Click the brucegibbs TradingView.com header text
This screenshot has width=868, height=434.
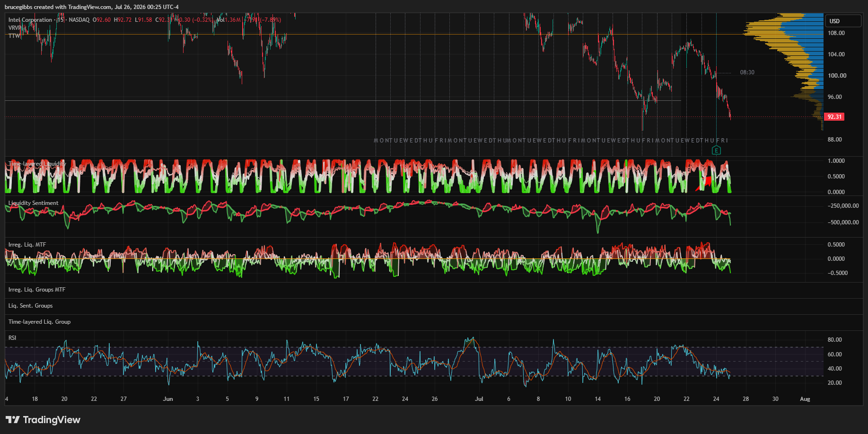click(92, 7)
